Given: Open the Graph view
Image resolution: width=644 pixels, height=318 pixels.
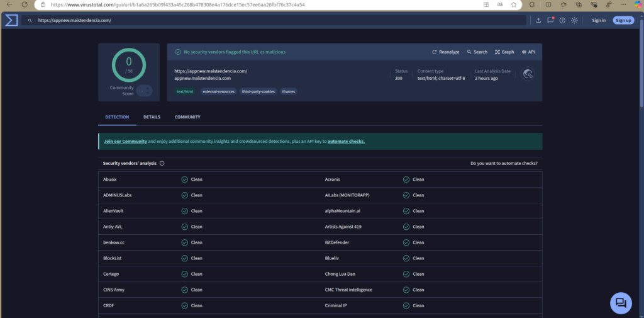Looking at the screenshot, I should [504, 52].
